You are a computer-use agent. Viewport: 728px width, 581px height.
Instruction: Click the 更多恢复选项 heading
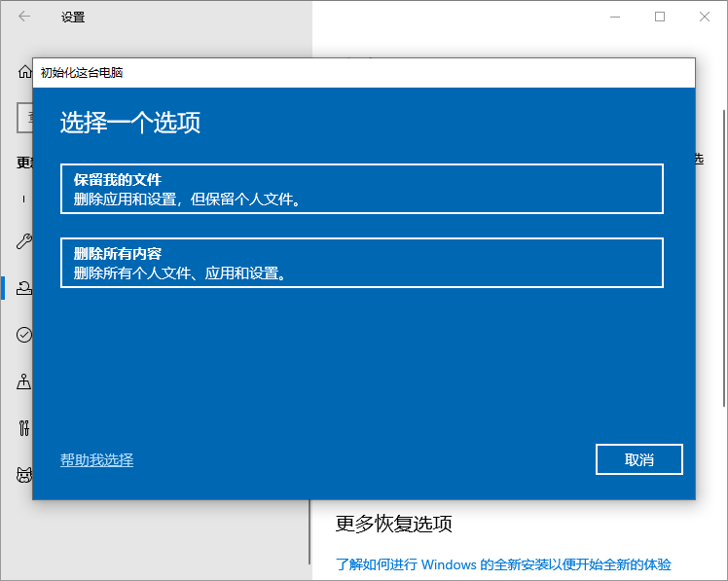[x=394, y=524]
